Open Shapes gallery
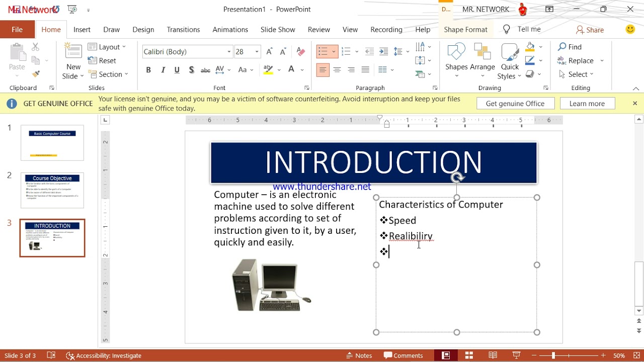The height and width of the screenshot is (362, 644). coord(456,61)
